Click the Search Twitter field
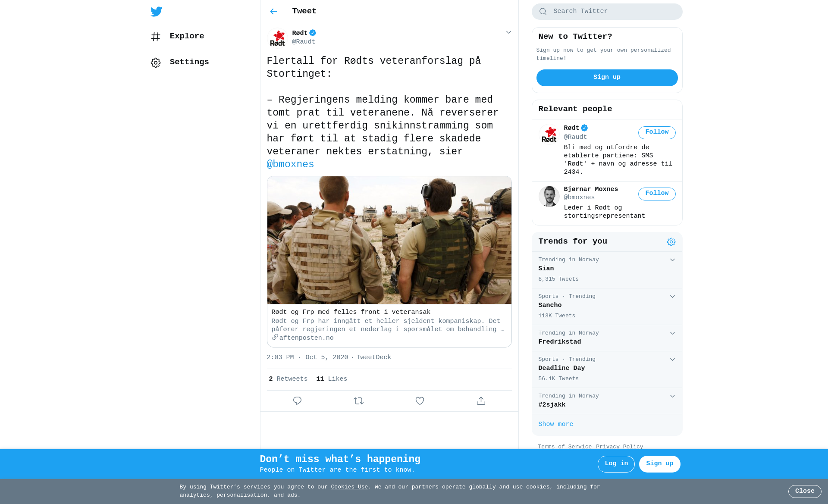Viewport: 828px width, 504px height. (607, 12)
